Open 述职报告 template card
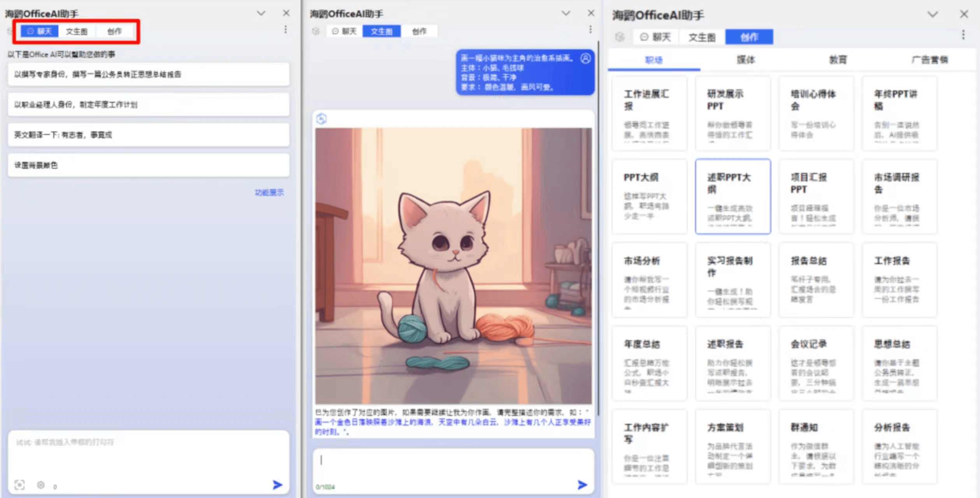 coord(732,363)
